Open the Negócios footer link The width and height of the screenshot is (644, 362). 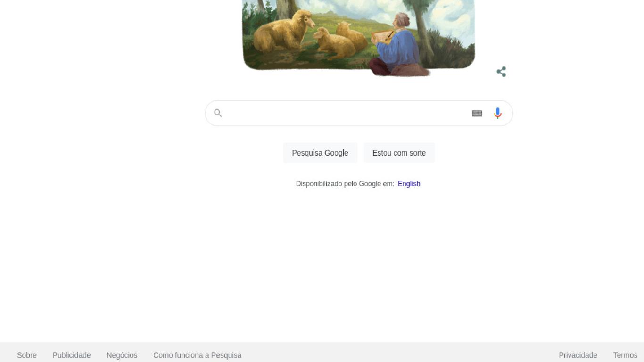pyautogui.click(x=122, y=355)
